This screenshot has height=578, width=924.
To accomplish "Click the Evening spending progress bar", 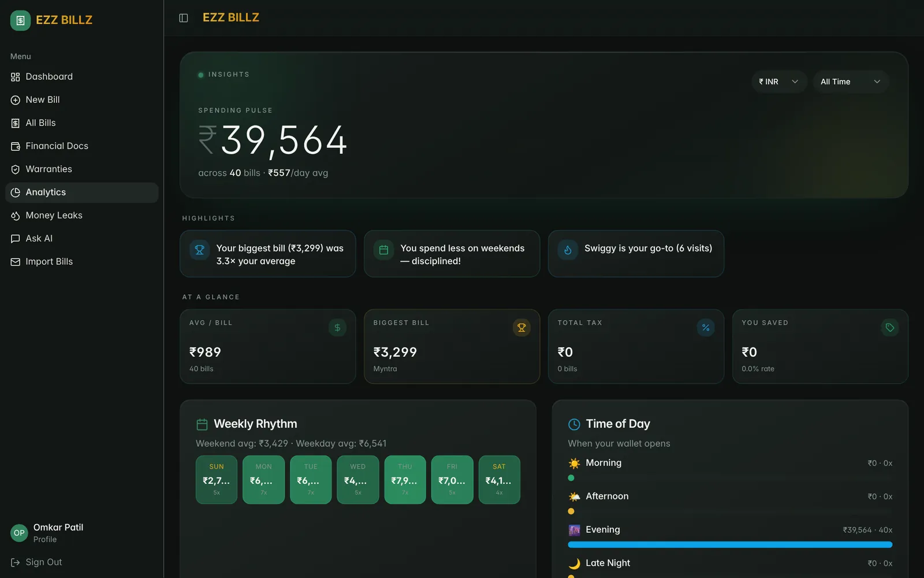I will tap(730, 544).
